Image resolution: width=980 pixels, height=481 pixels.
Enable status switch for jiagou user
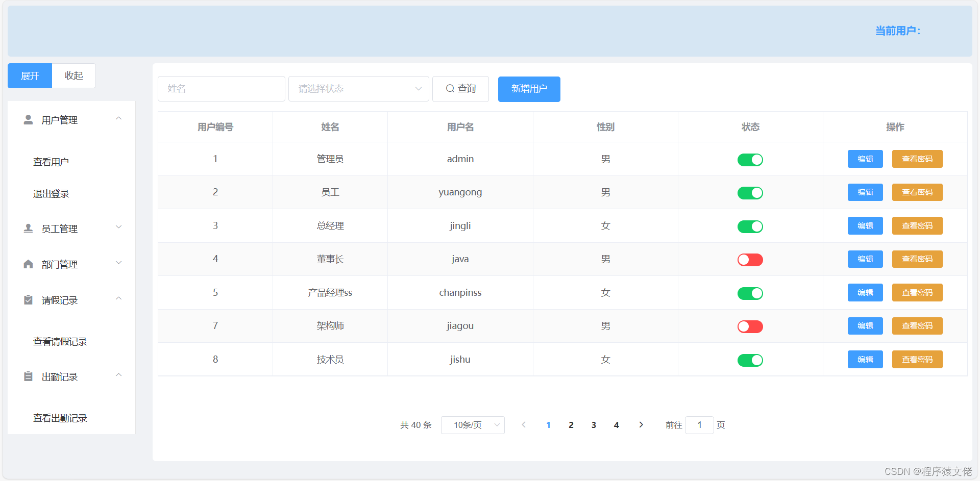[x=750, y=326]
